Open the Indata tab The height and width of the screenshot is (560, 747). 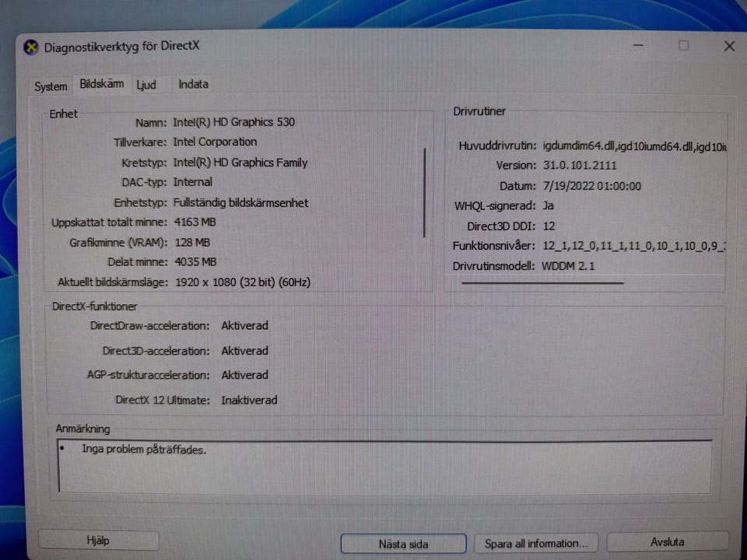coord(194,84)
